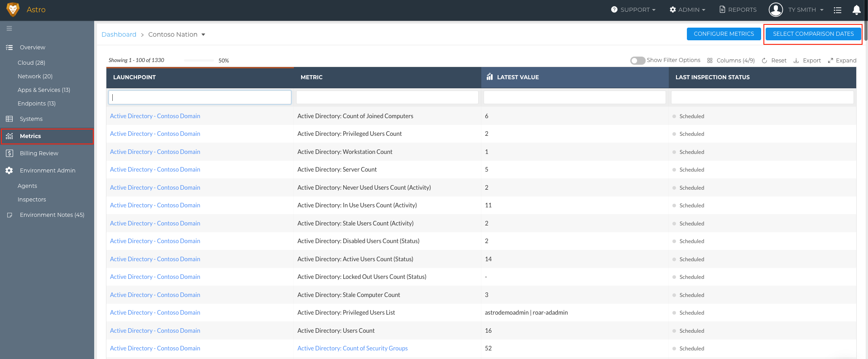Collapse sidebar using hamburger icon
This screenshot has height=359, width=868.
pyautogui.click(x=9, y=29)
